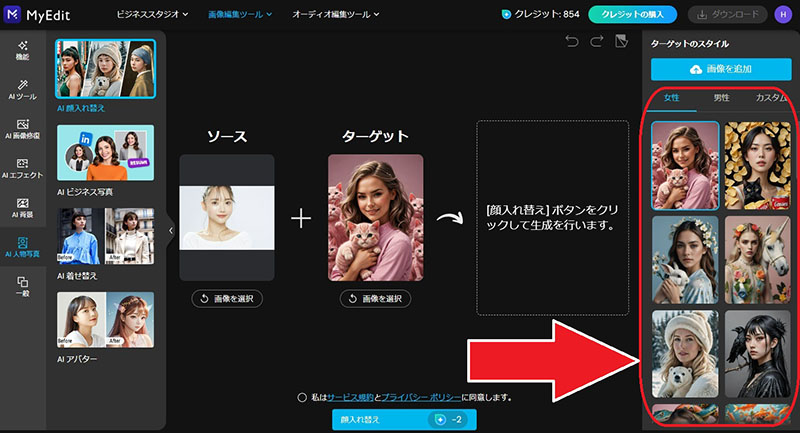Select style: woman in white hat with polar bear

coord(685,354)
